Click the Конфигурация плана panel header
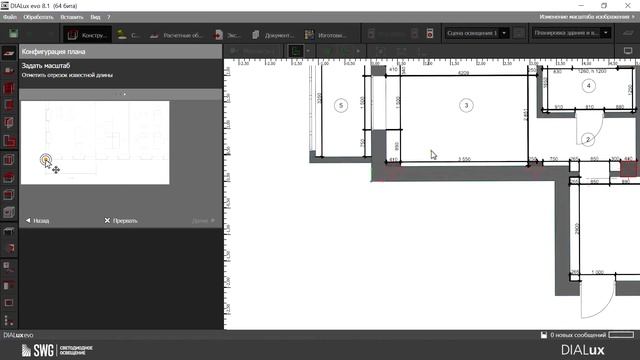 point(121,52)
